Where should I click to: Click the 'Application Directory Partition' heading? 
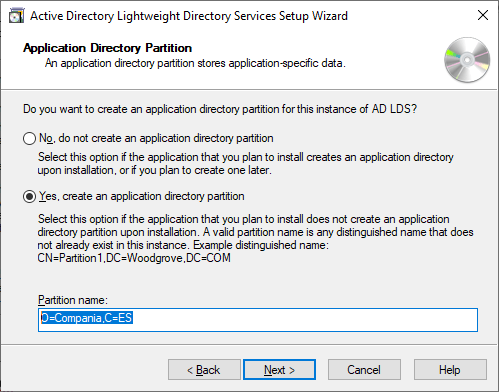(x=107, y=48)
